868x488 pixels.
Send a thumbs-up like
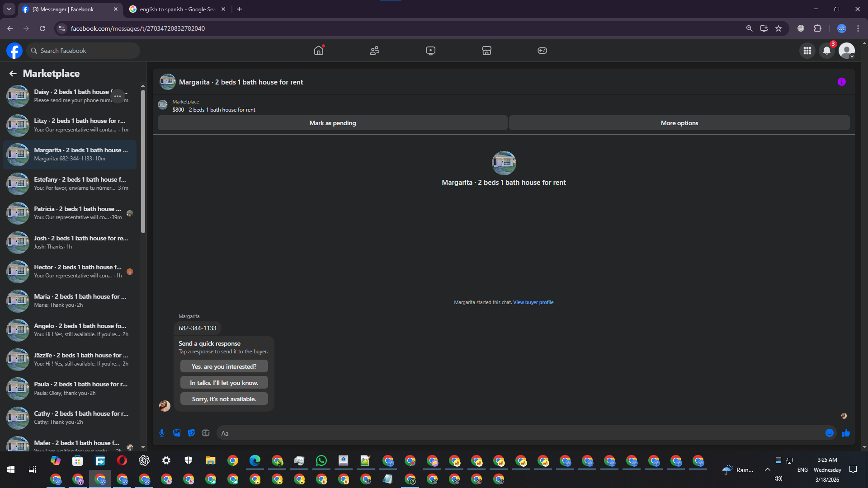pyautogui.click(x=846, y=433)
